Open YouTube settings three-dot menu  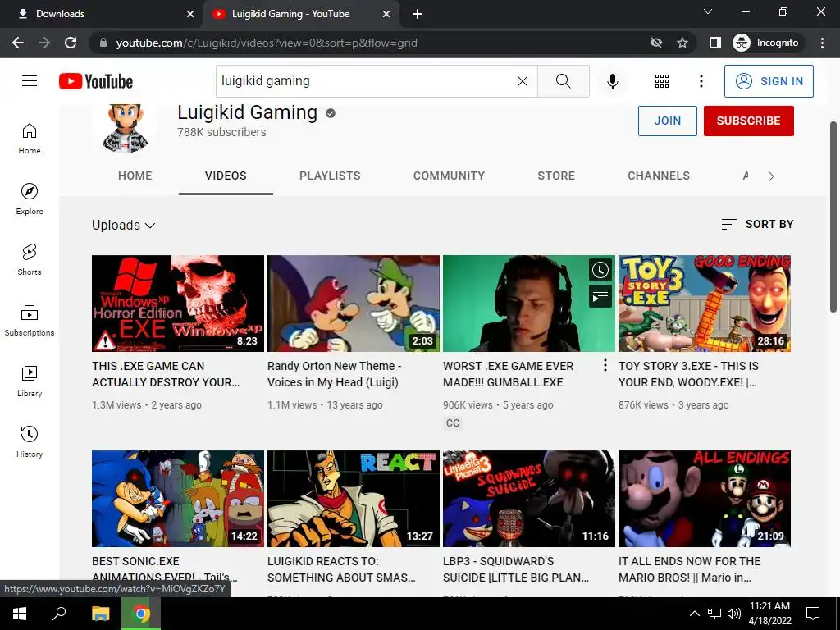(x=701, y=81)
